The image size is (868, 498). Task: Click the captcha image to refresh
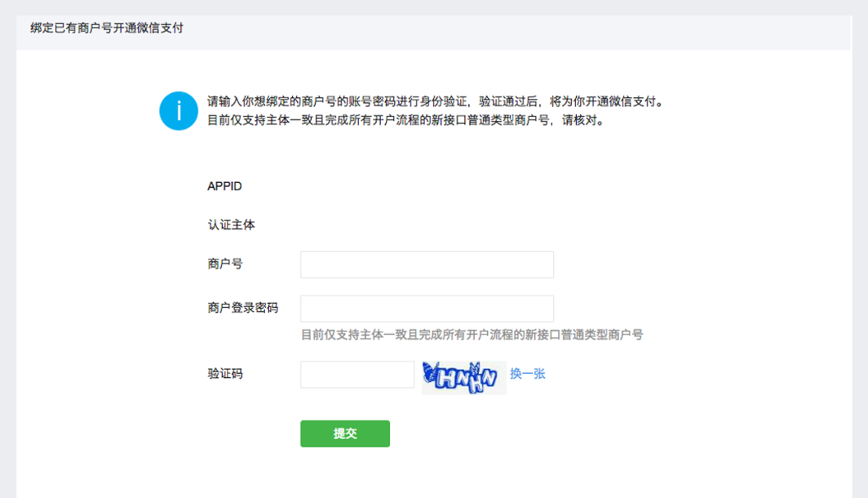coord(464,377)
